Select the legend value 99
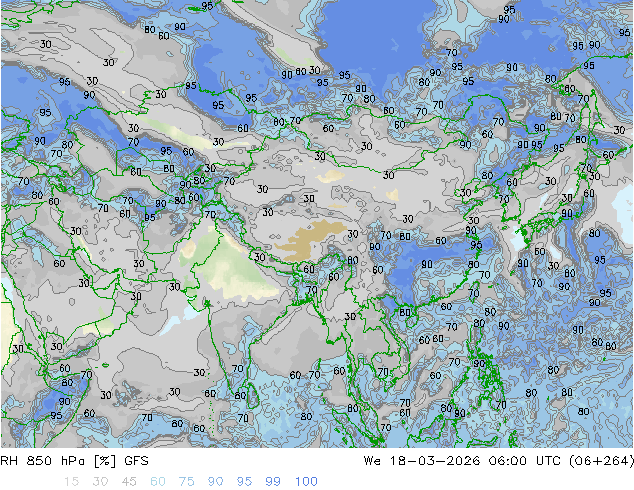Screen dimensions: 634x490 [273, 482]
